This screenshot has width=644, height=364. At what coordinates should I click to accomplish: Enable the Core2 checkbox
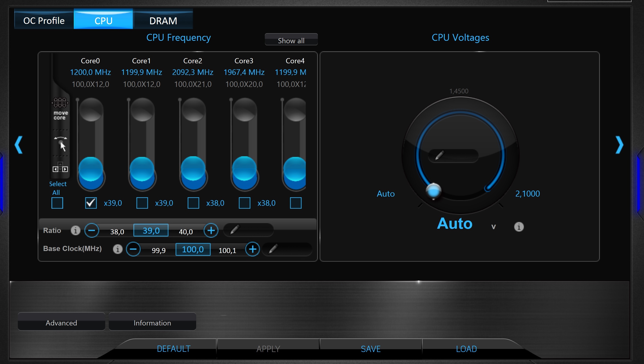193,203
